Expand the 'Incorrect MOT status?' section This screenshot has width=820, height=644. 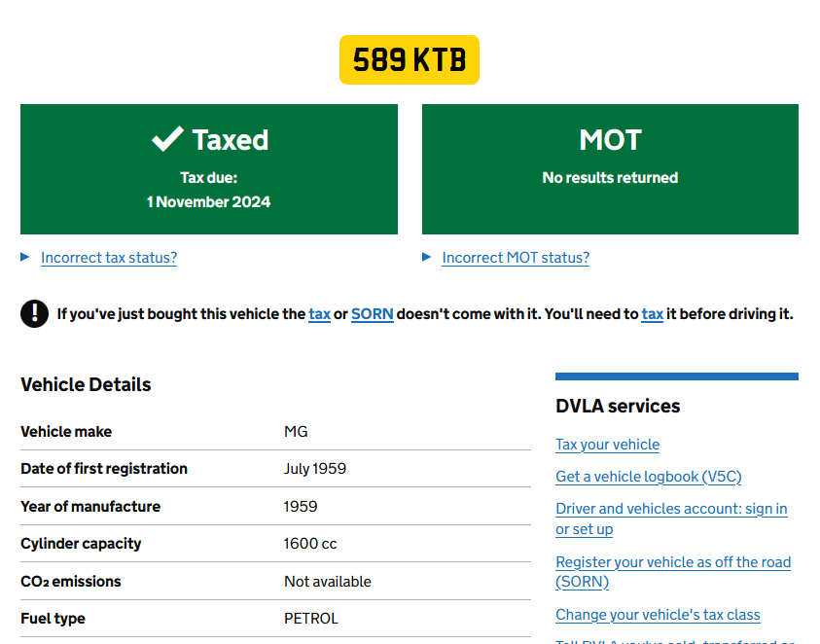point(515,258)
